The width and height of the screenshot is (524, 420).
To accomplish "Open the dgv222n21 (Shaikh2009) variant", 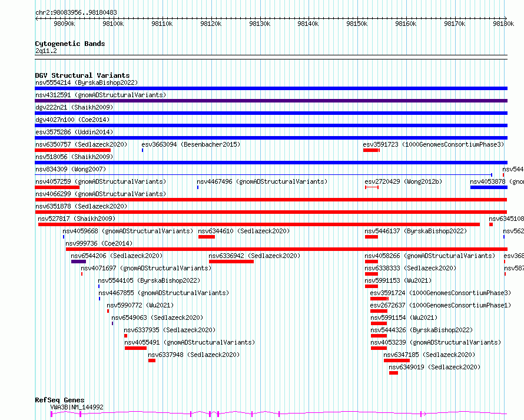I will point(74,107).
